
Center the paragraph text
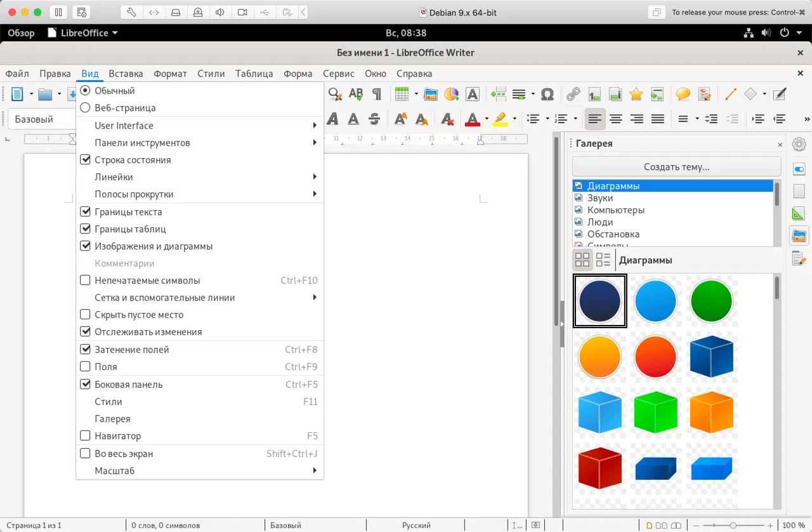click(x=616, y=119)
